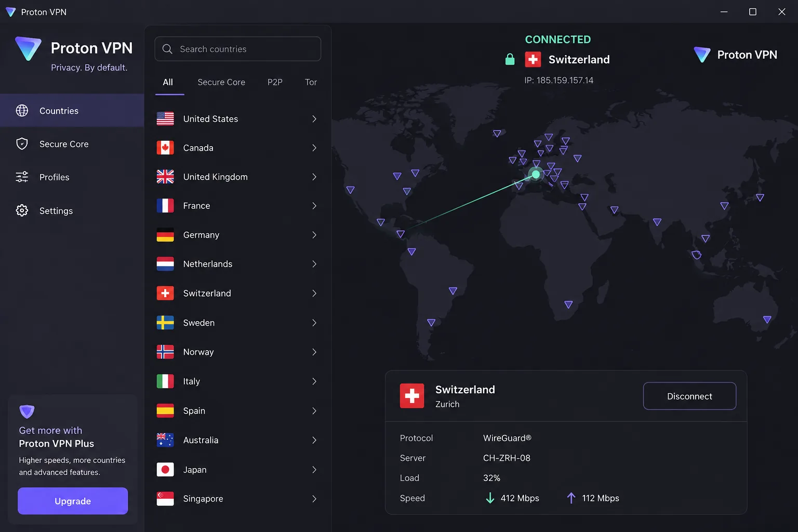This screenshot has width=798, height=532.
Task: Focus the Search countries field
Action: click(237, 49)
